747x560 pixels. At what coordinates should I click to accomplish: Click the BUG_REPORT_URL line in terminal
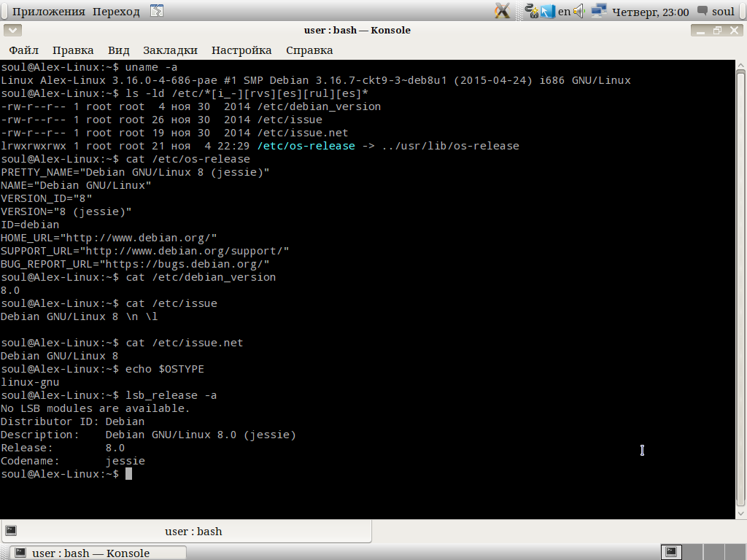click(135, 264)
